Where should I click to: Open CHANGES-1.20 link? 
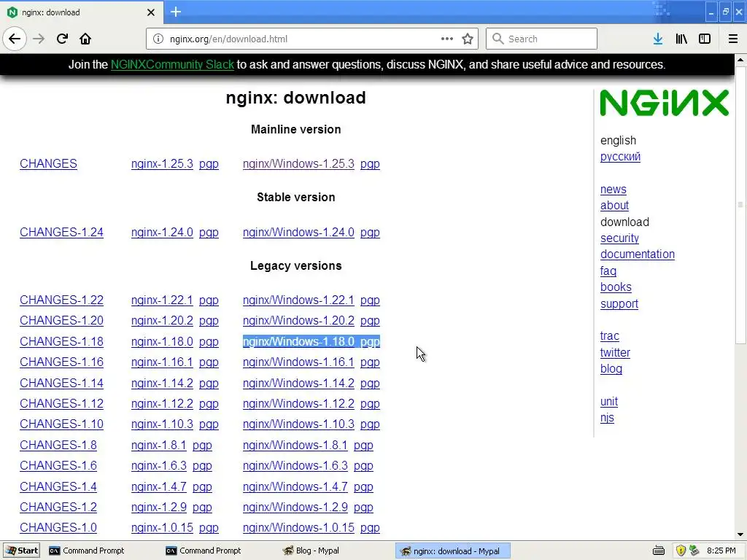61,321
